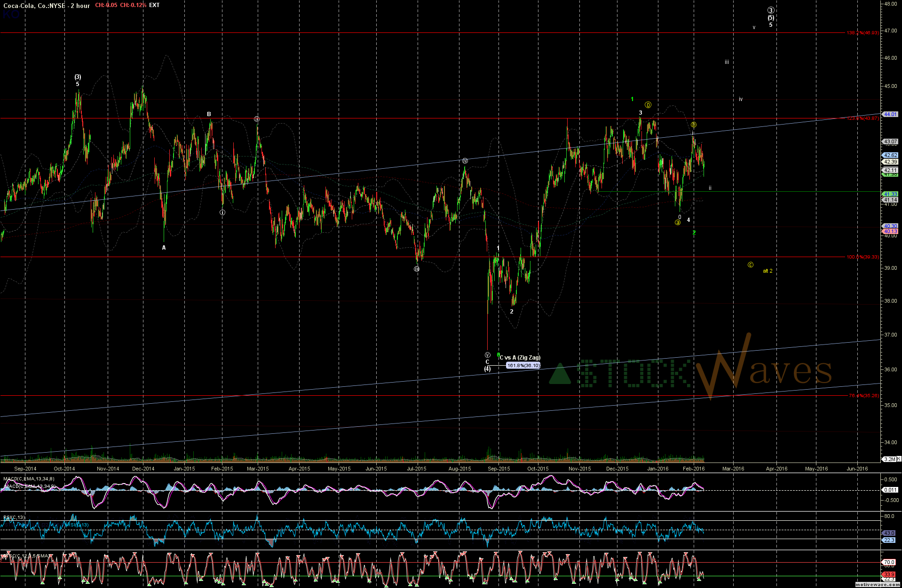Click the 100.0%(39.33) Fibonacci level label
Image resolution: width=902 pixels, height=588 pixels.
coord(862,257)
